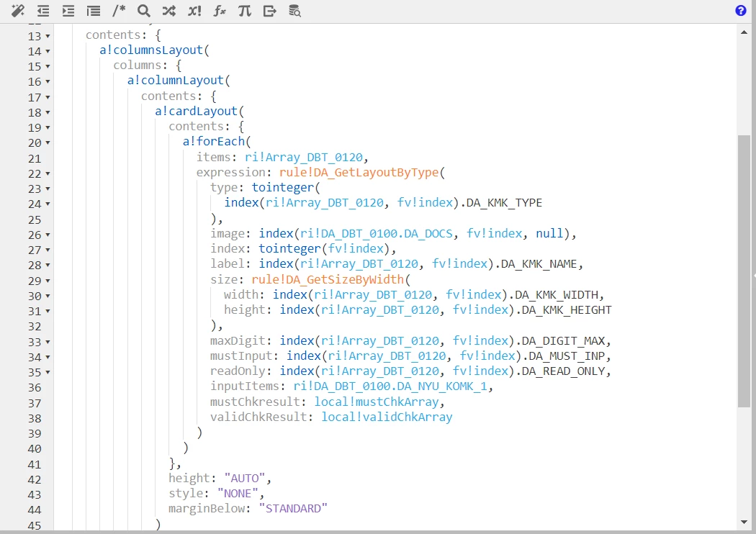Image resolution: width=756 pixels, height=534 pixels.
Task: Click the vertical scrollbar thumb
Action: (744, 271)
